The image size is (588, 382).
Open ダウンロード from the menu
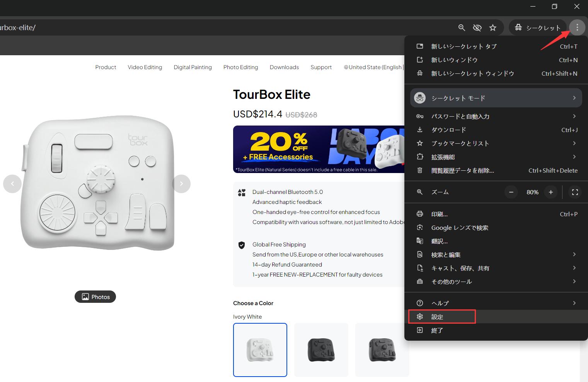[x=449, y=130]
